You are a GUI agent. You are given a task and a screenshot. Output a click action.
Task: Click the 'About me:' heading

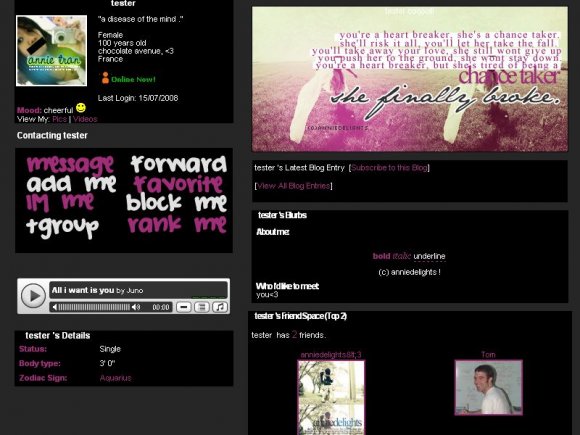[273, 232]
